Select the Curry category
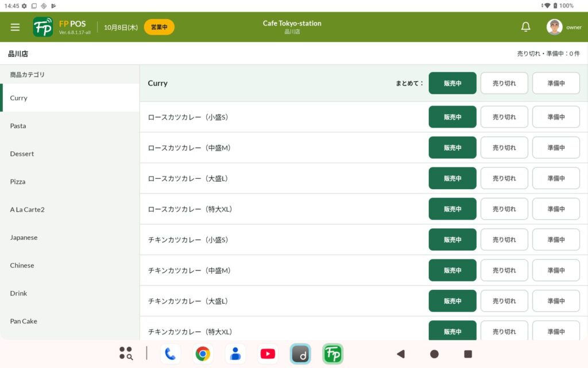This screenshot has height=368, width=588. coord(69,98)
